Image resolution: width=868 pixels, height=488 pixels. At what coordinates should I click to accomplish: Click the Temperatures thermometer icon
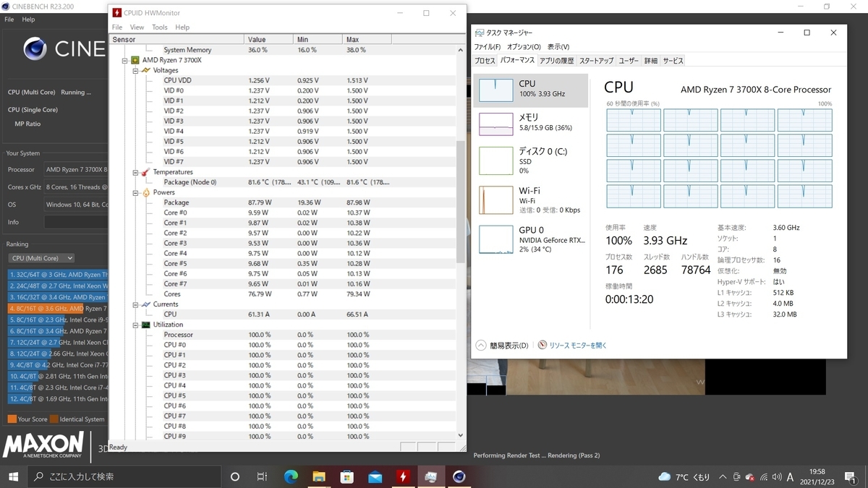click(x=146, y=172)
